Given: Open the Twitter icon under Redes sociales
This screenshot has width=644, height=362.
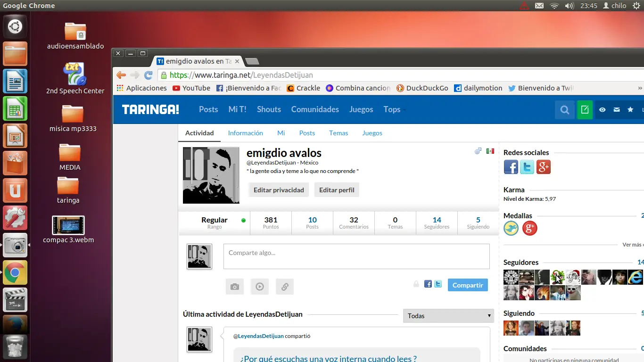Looking at the screenshot, I should tap(527, 167).
